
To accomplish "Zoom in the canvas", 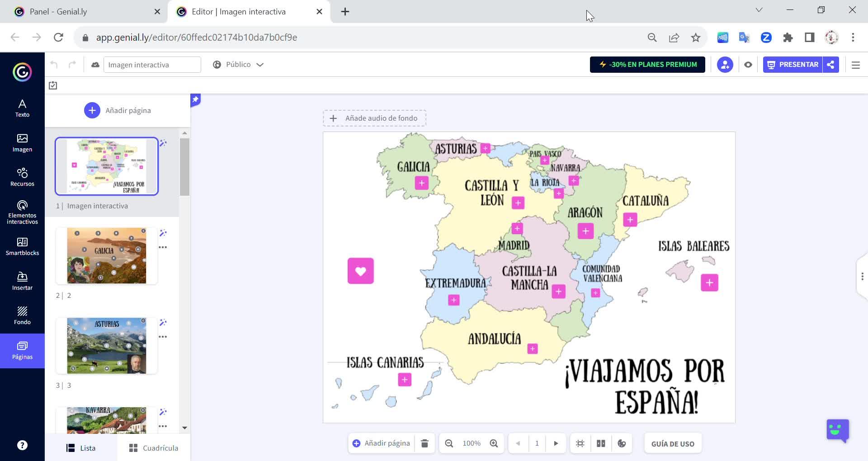I will pyautogui.click(x=494, y=443).
